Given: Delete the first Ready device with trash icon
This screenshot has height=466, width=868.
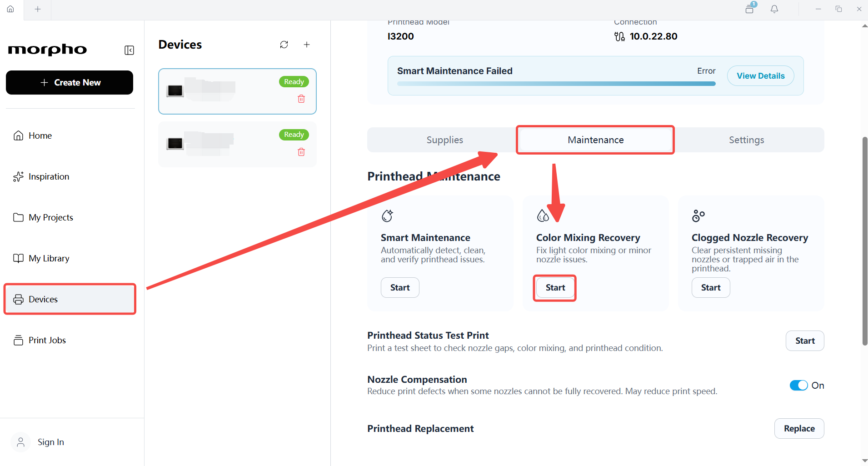Looking at the screenshot, I should click(301, 99).
